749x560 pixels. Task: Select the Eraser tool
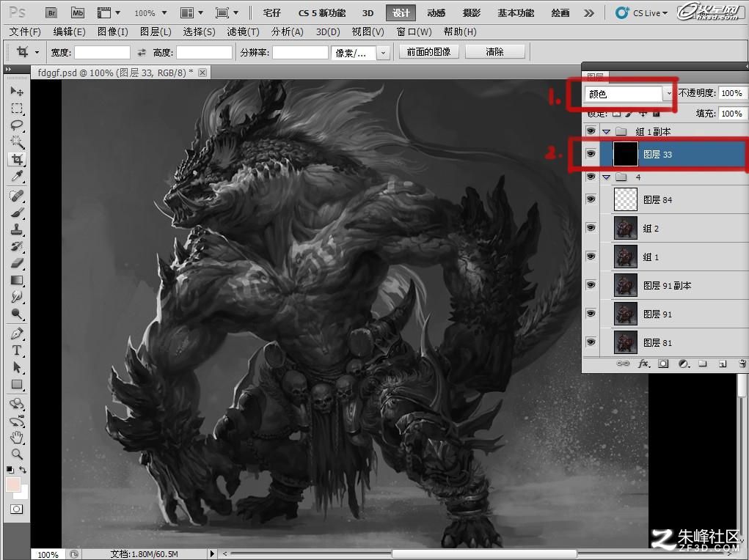17,263
